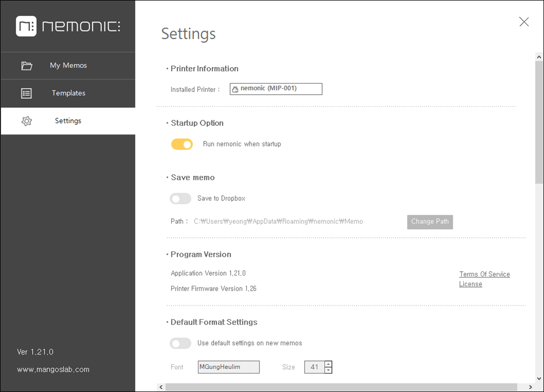Close the Settings window with X

[x=524, y=21]
